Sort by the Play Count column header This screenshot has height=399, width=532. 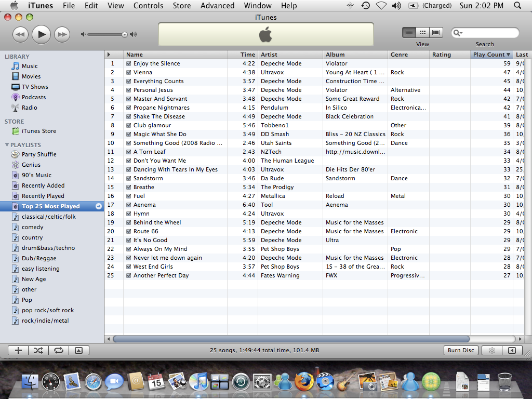point(491,55)
